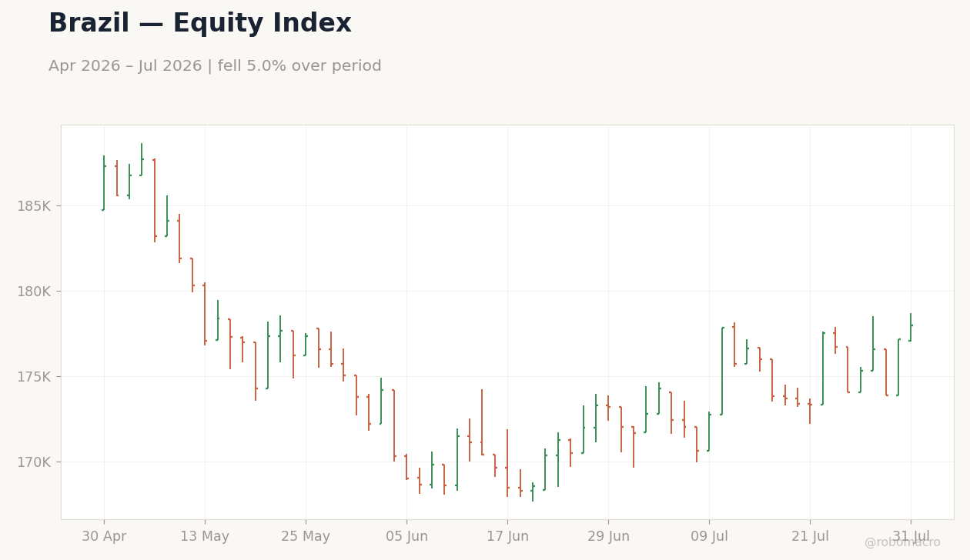Image resolution: width=970 pixels, height=560 pixels.
Task: Click the 13 May date tick label
Action: click(205, 537)
